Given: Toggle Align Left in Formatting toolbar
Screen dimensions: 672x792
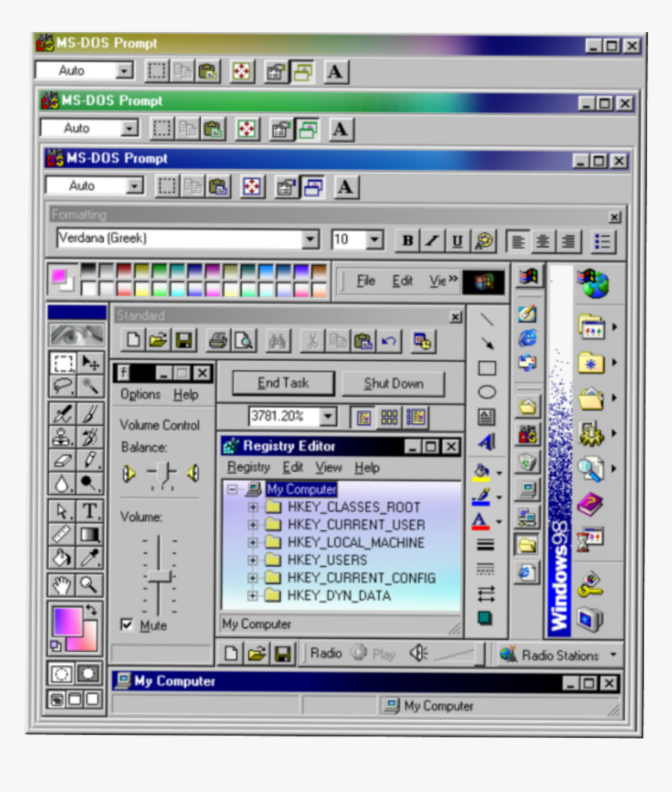Looking at the screenshot, I should click(518, 241).
